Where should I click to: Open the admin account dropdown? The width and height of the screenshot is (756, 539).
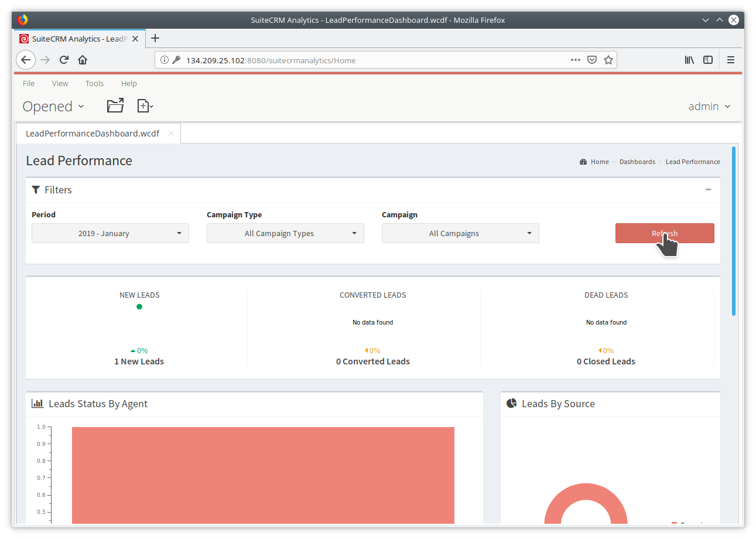[x=709, y=106]
